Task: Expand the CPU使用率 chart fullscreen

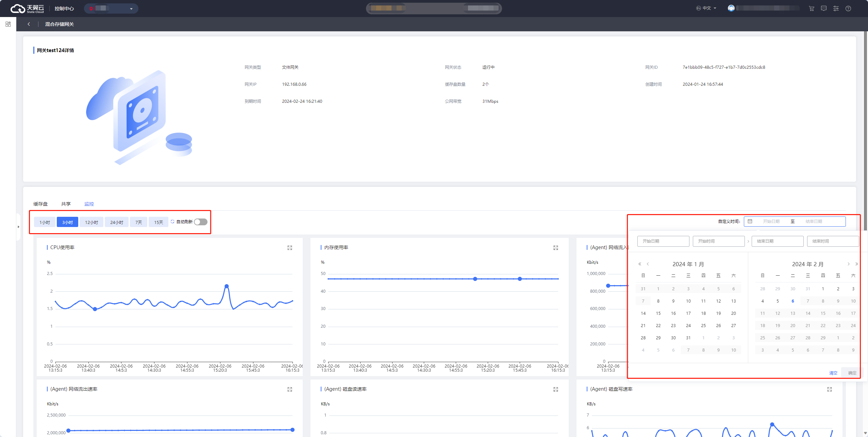Action: click(x=290, y=248)
